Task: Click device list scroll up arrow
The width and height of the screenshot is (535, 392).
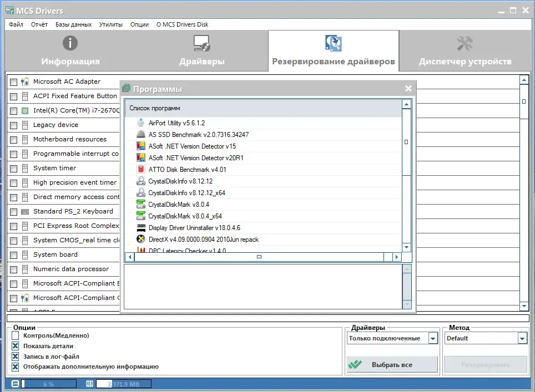Action: click(x=524, y=80)
